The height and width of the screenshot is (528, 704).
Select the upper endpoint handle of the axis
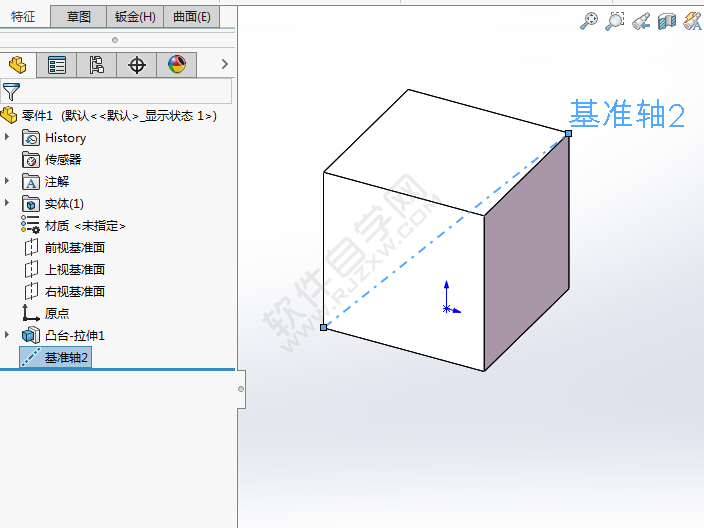[568, 133]
